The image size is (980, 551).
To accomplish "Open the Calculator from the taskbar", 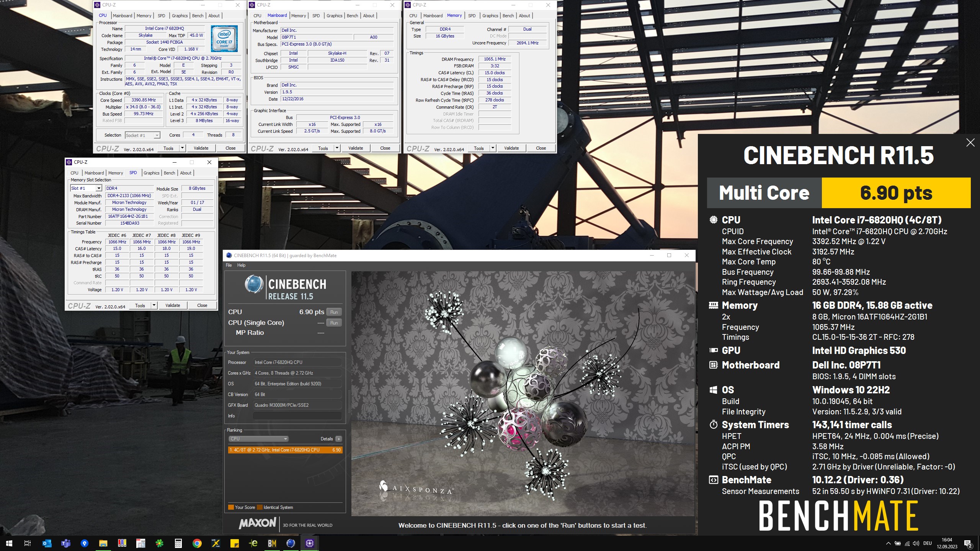I will (178, 543).
